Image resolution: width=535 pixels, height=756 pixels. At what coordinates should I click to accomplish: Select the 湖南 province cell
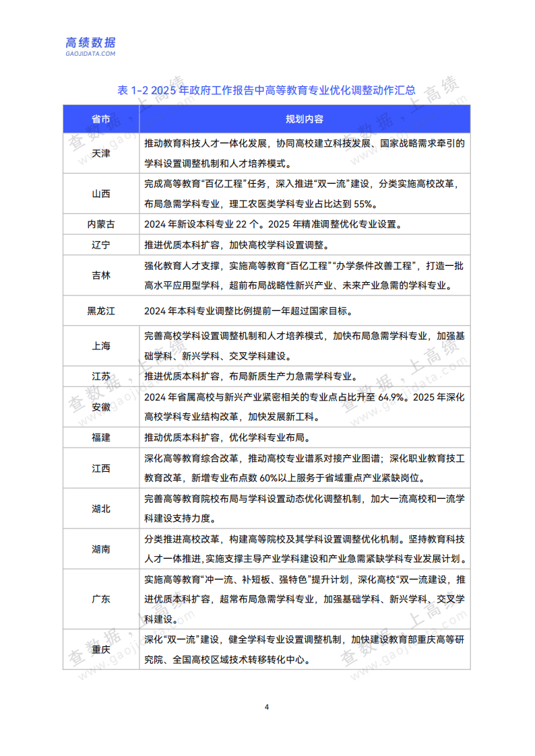click(101, 549)
